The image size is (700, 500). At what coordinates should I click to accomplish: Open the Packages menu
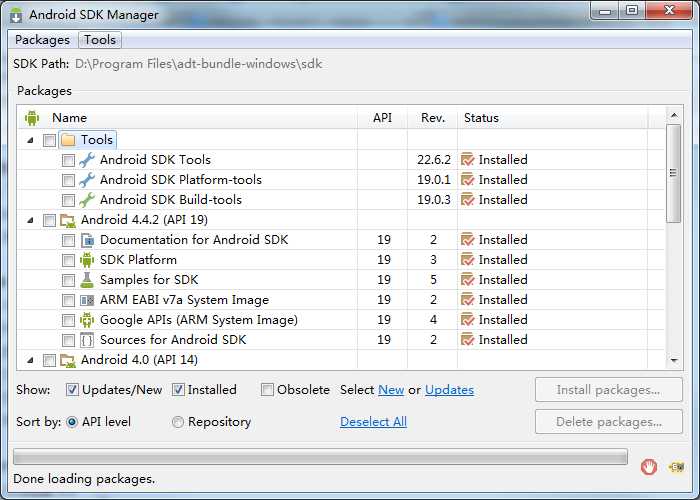click(42, 40)
